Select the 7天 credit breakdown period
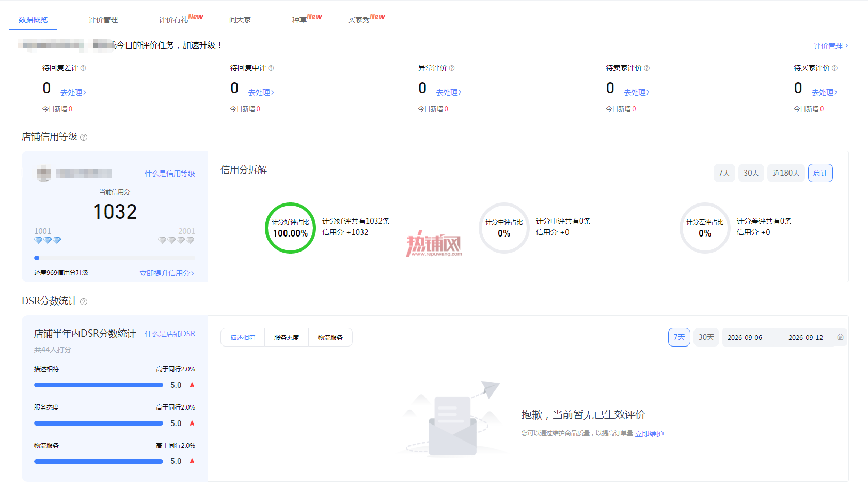Viewport: 868px width, 487px height. point(724,173)
